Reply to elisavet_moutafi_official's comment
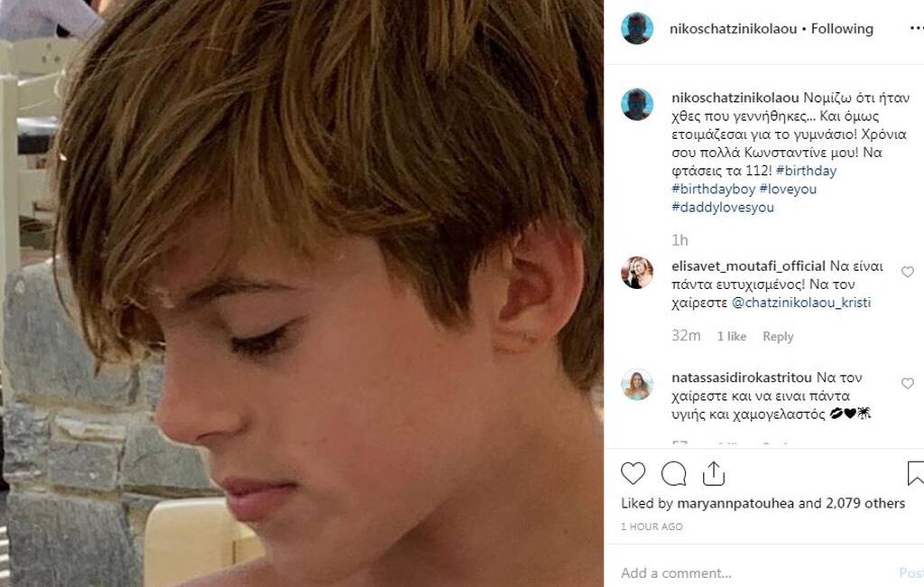 pyautogui.click(x=778, y=336)
